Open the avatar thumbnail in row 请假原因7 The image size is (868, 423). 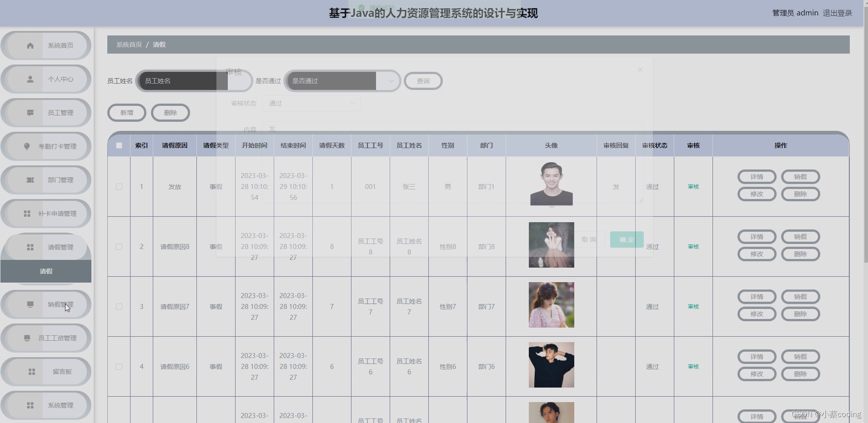click(x=552, y=305)
